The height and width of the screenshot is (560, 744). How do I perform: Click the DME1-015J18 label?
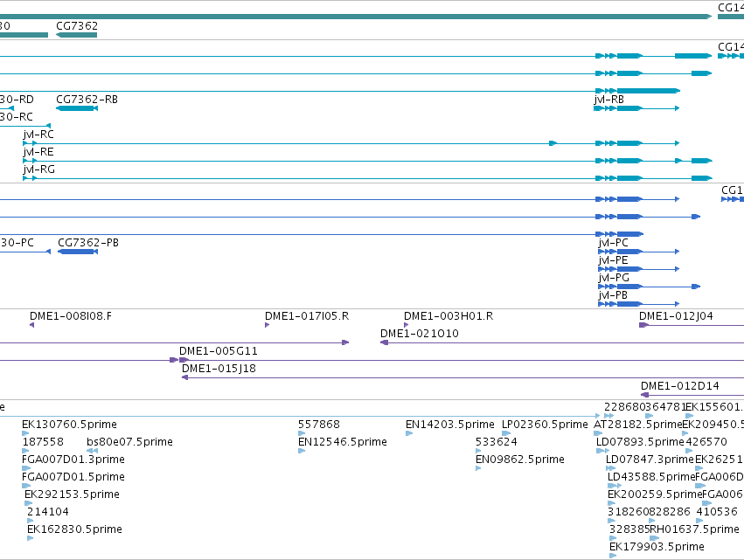(219, 369)
